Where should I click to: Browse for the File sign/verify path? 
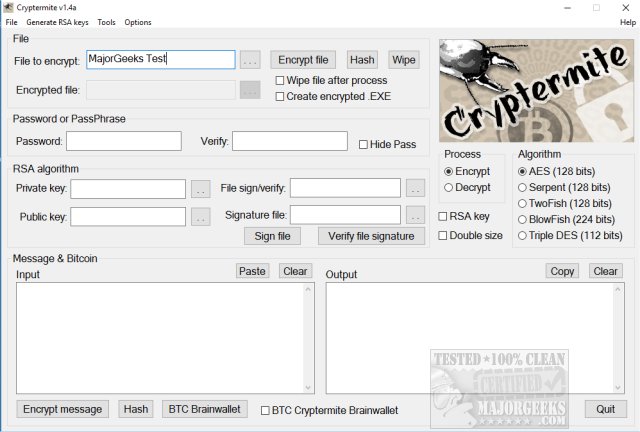[x=416, y=188]
